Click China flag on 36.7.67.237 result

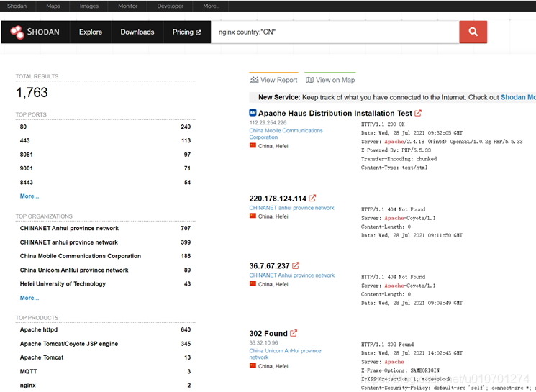coord(253,284)
